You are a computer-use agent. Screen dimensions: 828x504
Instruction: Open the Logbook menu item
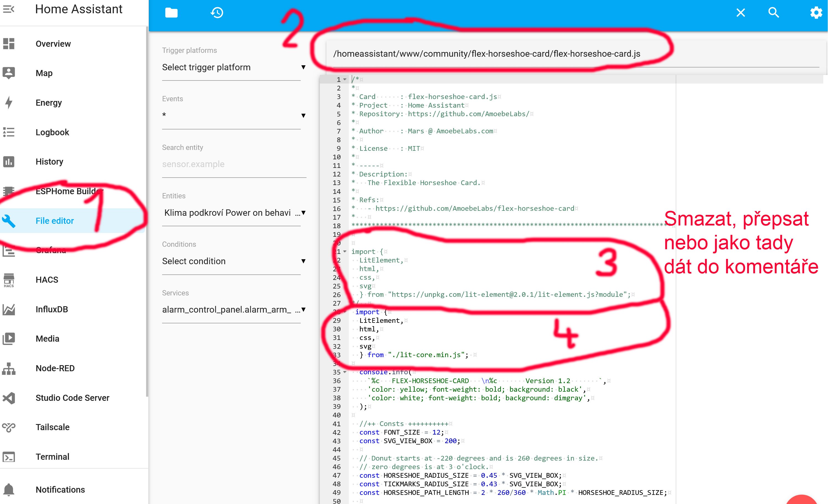52,132
